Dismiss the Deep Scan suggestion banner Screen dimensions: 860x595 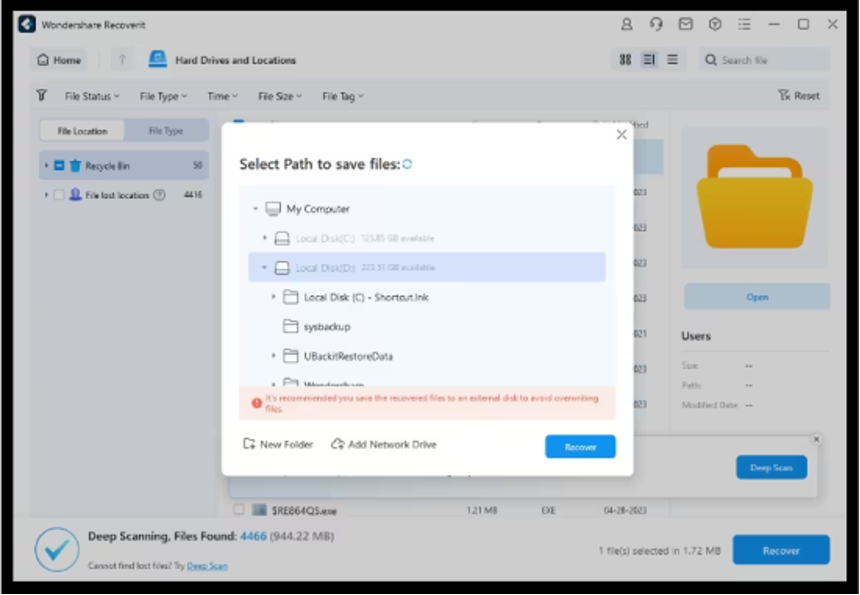(816, 439)
